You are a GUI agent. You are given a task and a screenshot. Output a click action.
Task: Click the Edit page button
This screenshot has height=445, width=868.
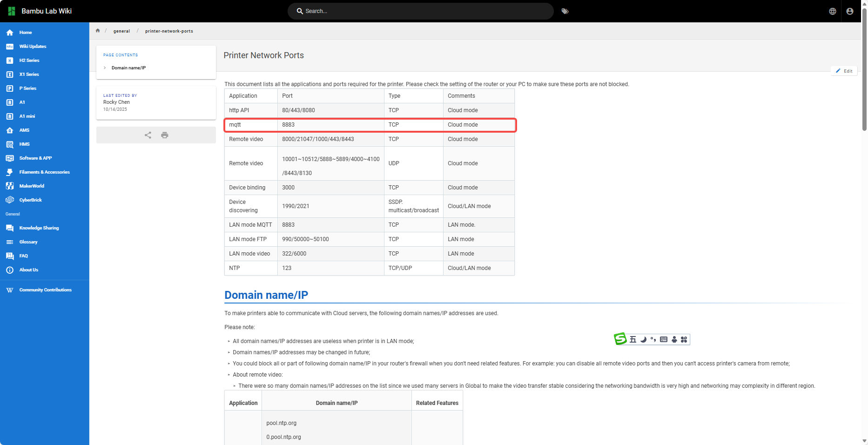tap(844, 71)
